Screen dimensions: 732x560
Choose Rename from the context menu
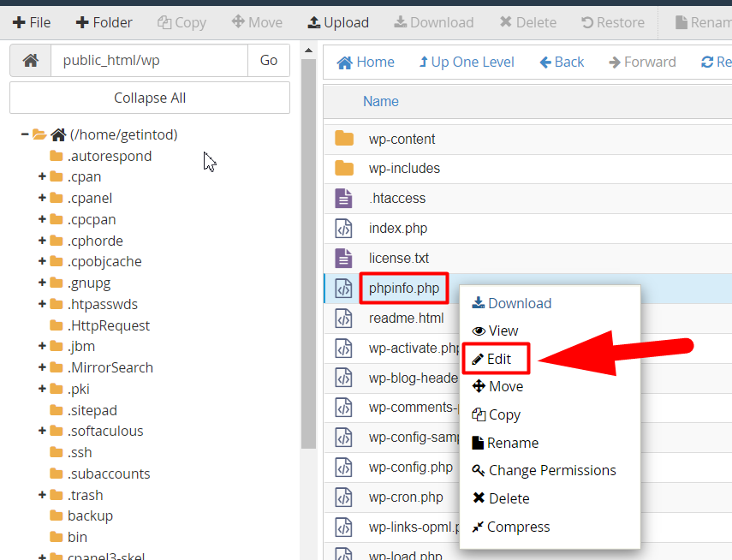pyautogui.click(x=505, y=443)
